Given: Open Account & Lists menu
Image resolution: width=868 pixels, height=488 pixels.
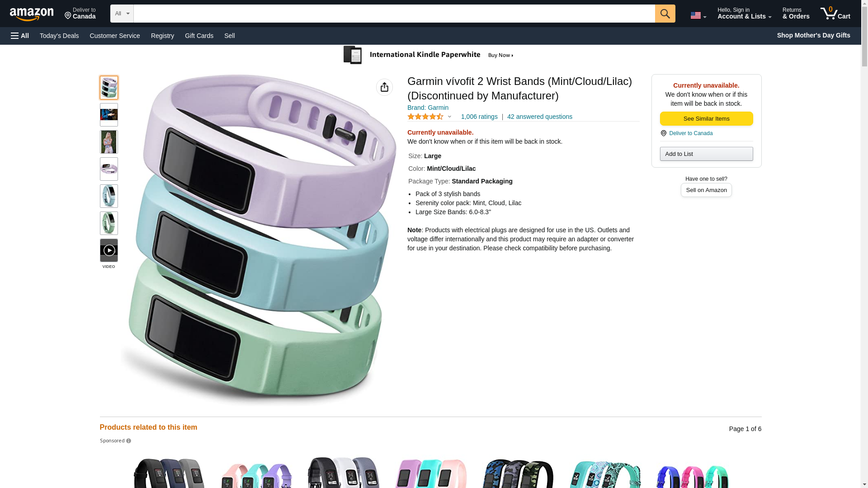Looking at the screenshot, I should tap(744, 14).
